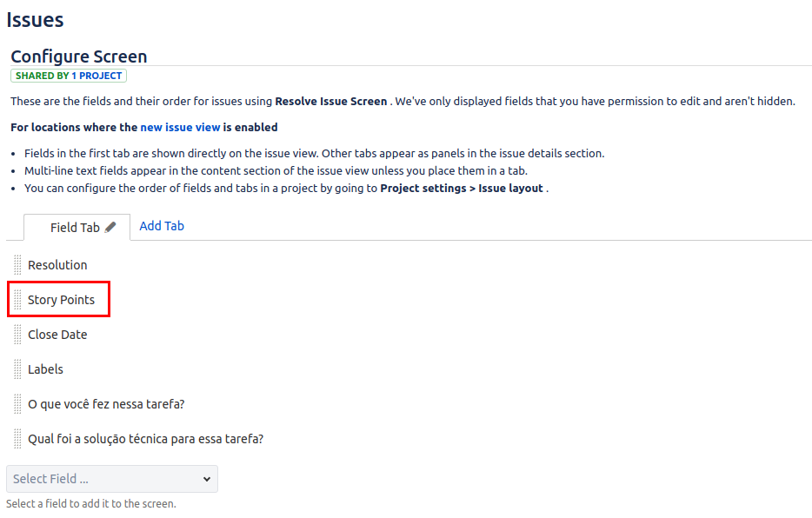Click handle next to O que você fez field
The width and height of the screenshot is (812, 518).
click(17, 403)
